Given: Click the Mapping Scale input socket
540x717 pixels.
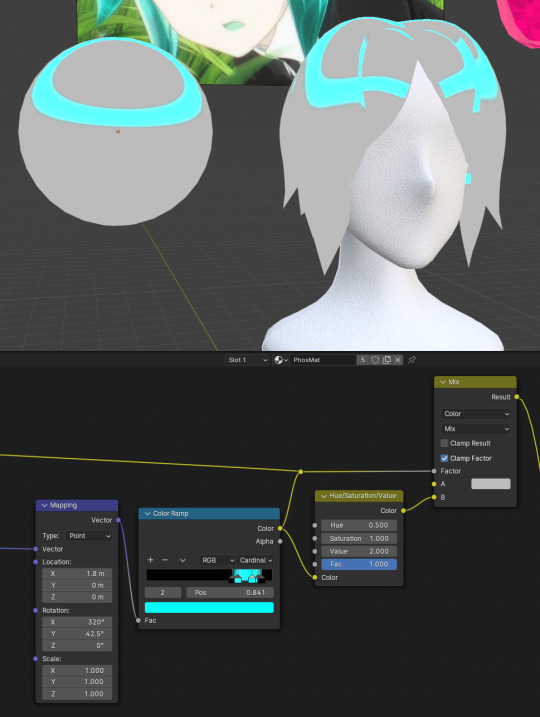Looking at the screenshot, I should (36, 658).
